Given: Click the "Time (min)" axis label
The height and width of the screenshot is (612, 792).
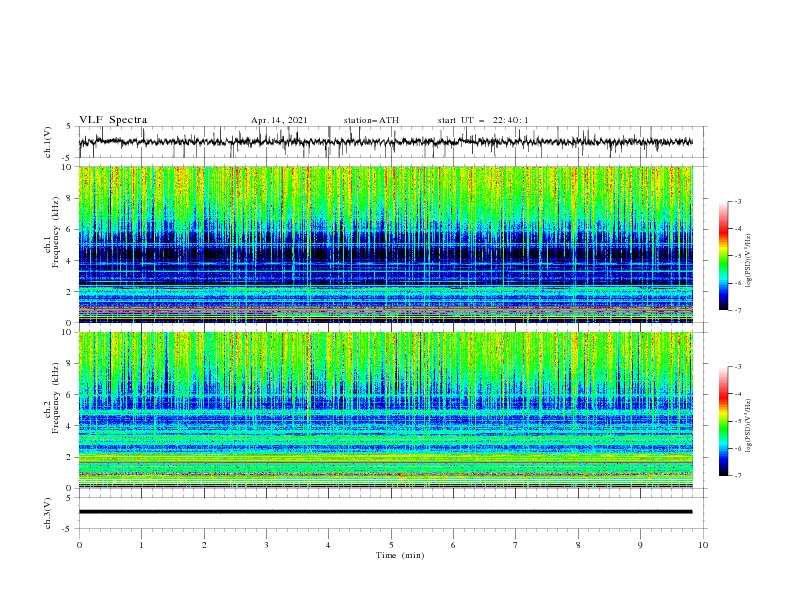Looking at the screenshot, I should [x=400, y=555].
